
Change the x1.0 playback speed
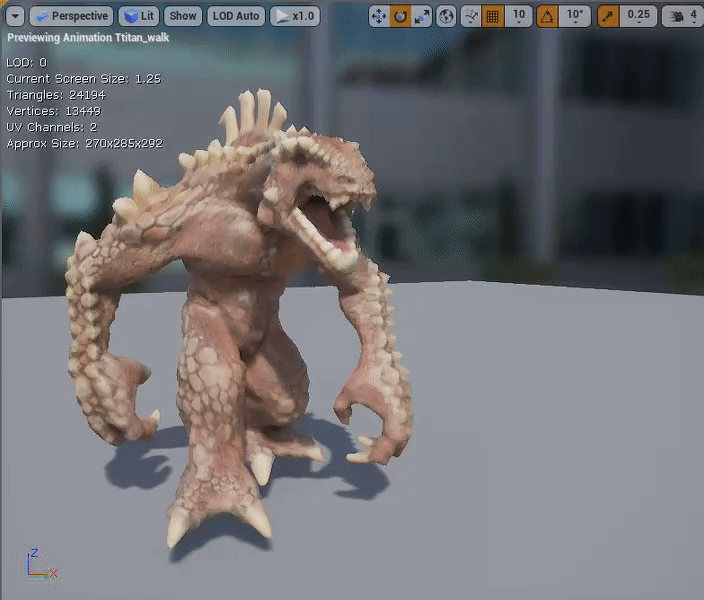pyautogui.click(x=295, y=16)
